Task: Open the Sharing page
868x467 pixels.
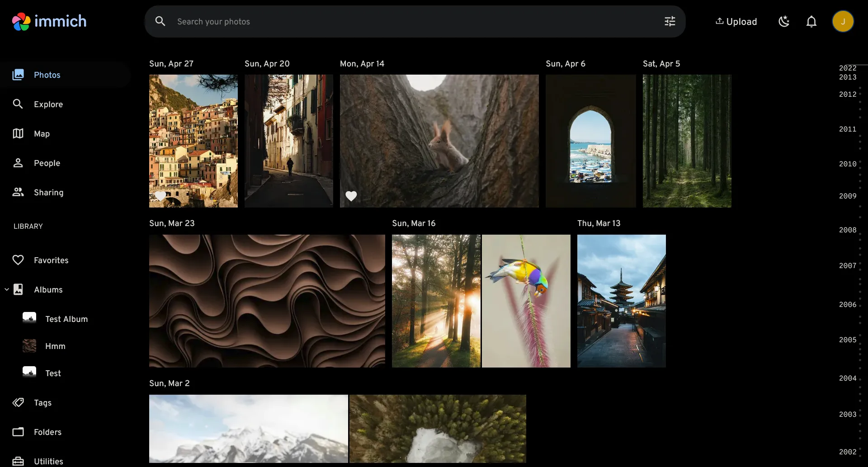Action: (48, 193)
